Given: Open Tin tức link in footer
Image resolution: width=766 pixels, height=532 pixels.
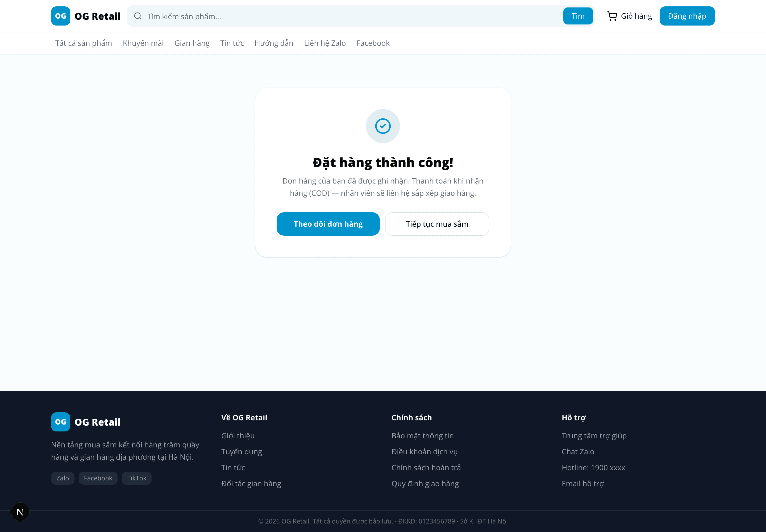Looking at the screenshot, I should [x=233, y=468].
